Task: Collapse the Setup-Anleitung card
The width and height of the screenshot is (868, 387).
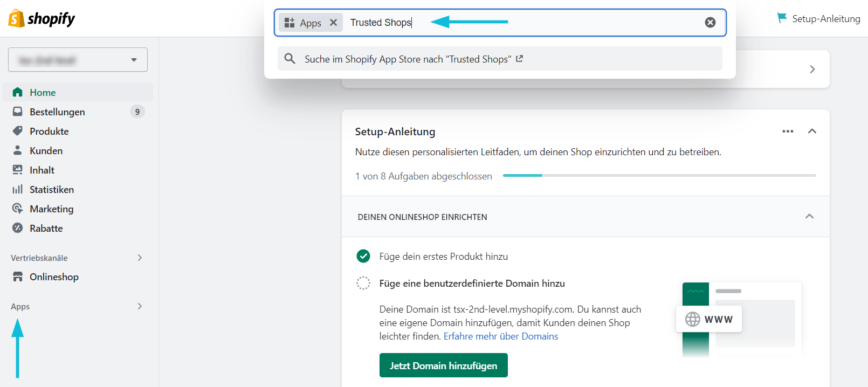Action: tap(812, 131)
